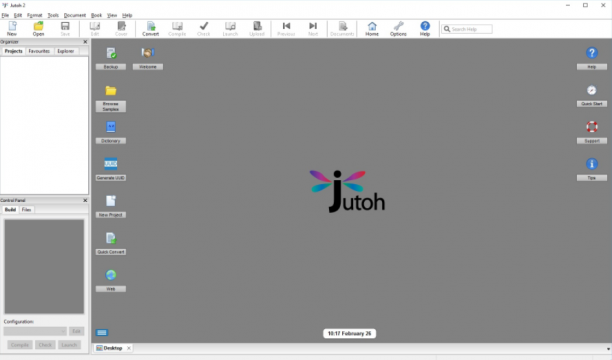Select the Files tab in Control Panel

[x=26, y=210]
